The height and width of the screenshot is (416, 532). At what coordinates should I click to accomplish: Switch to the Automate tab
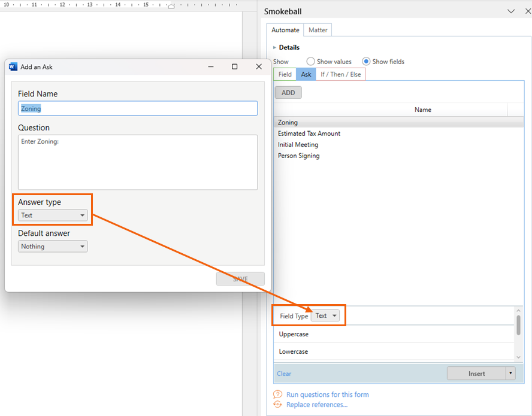pyautogui.click(x=285, y=30)
